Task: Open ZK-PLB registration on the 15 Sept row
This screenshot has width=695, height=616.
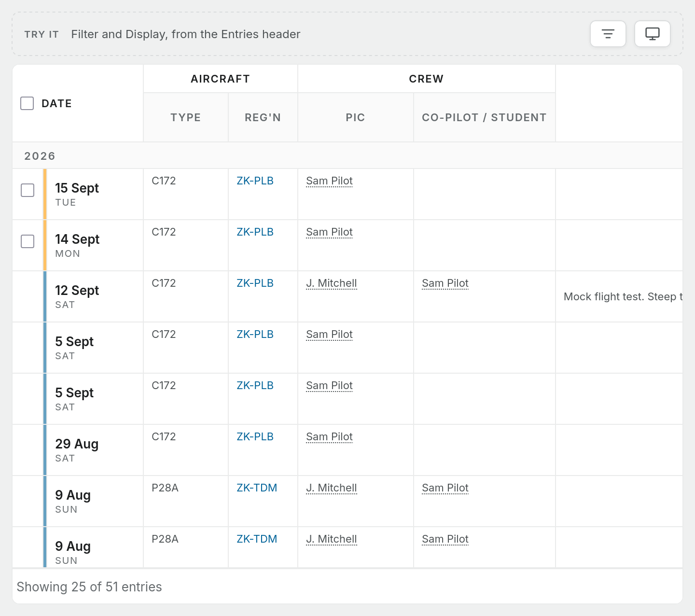Action: click(255, 181)
